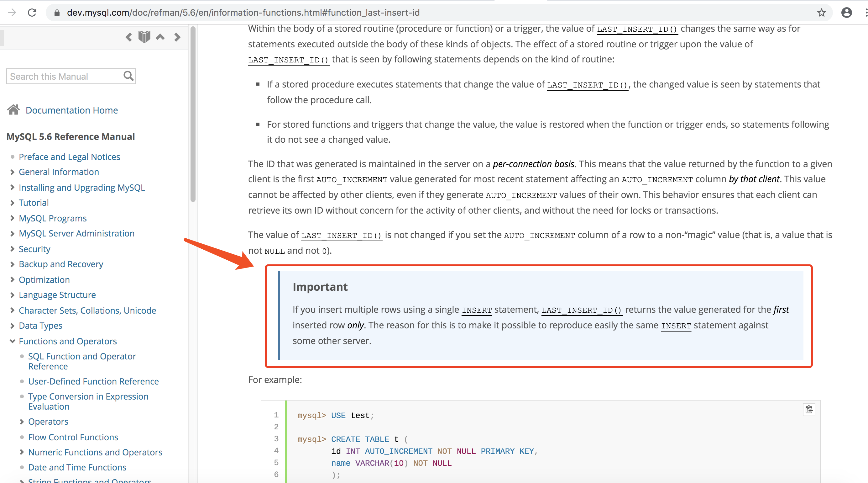Screen dimensions: 868x483
Task: Click the previous page left chevron icon
Action: pos(128,37)
